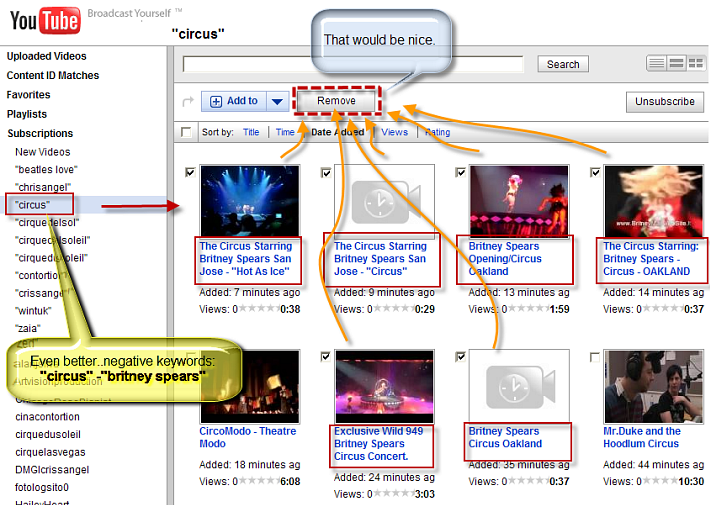Open Britney Spears - Circus - OAKLAND link
The image size is (710, 505).
pos(651,259)
